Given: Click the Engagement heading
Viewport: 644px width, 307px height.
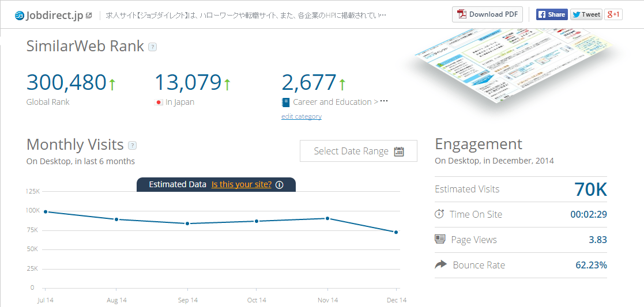Looking at the screenshot, I should click(479, 145).
